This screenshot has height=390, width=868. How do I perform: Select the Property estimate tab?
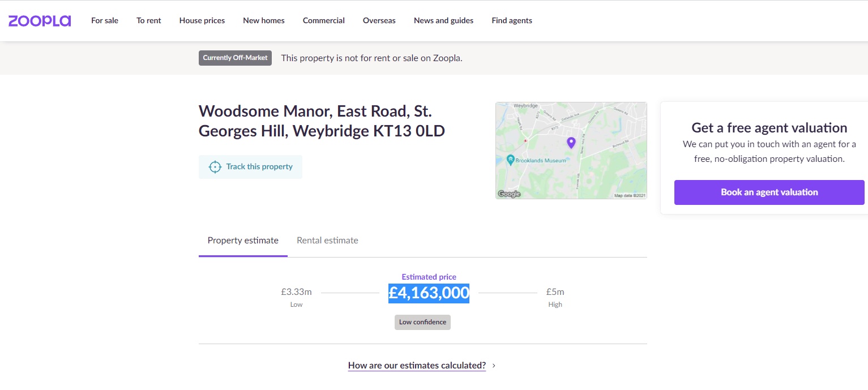pos(243,241)
